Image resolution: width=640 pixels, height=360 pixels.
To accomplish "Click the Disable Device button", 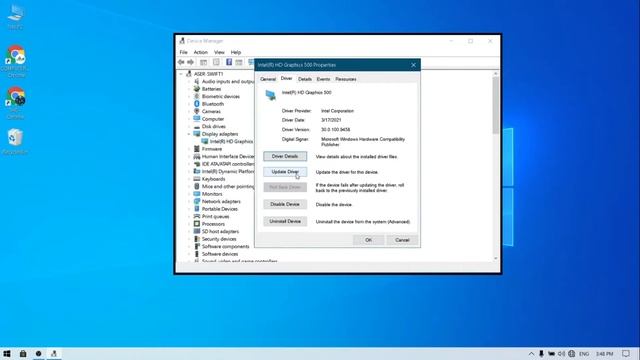I will pos(285,204).
